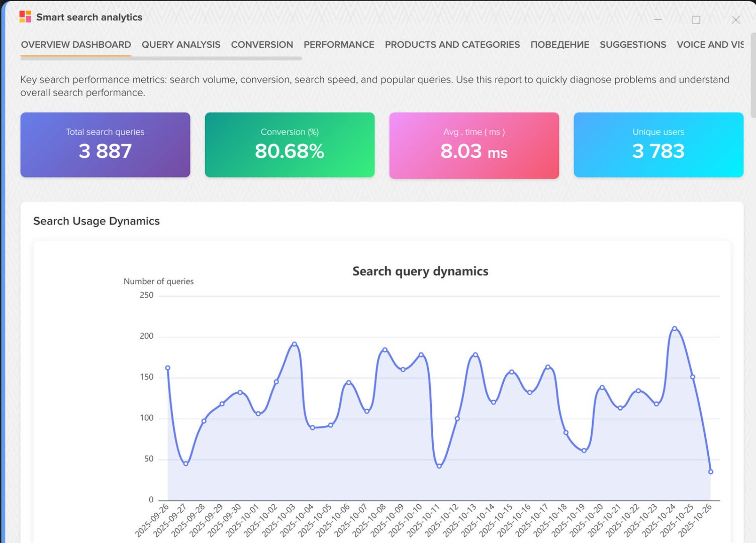Close the Smart search analytics window
This screenshot has height=543, width=756.
pyautogui.click(x=735, y=20)
